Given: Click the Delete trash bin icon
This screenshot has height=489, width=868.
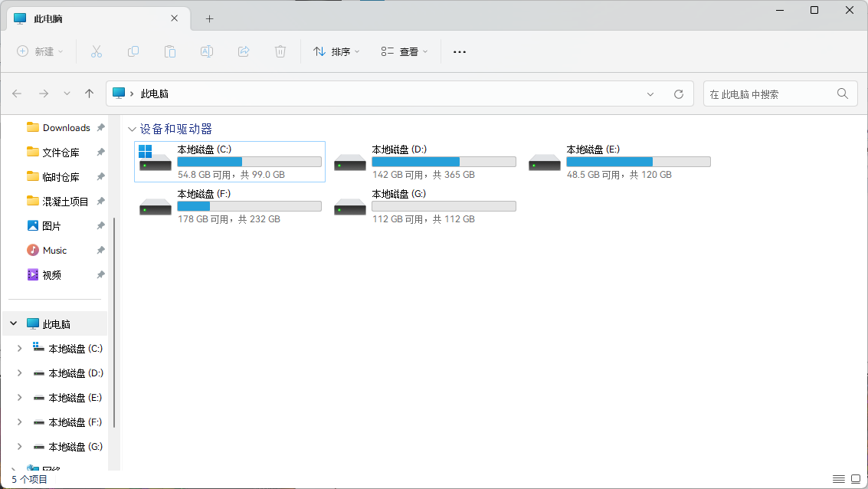Looking at the screenshot, I should [x=280, y=51].
